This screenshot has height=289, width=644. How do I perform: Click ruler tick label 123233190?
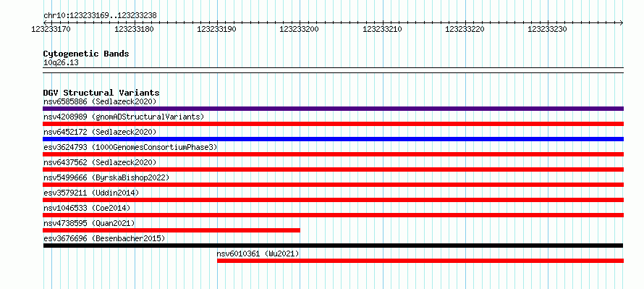(x=216, y=29)
